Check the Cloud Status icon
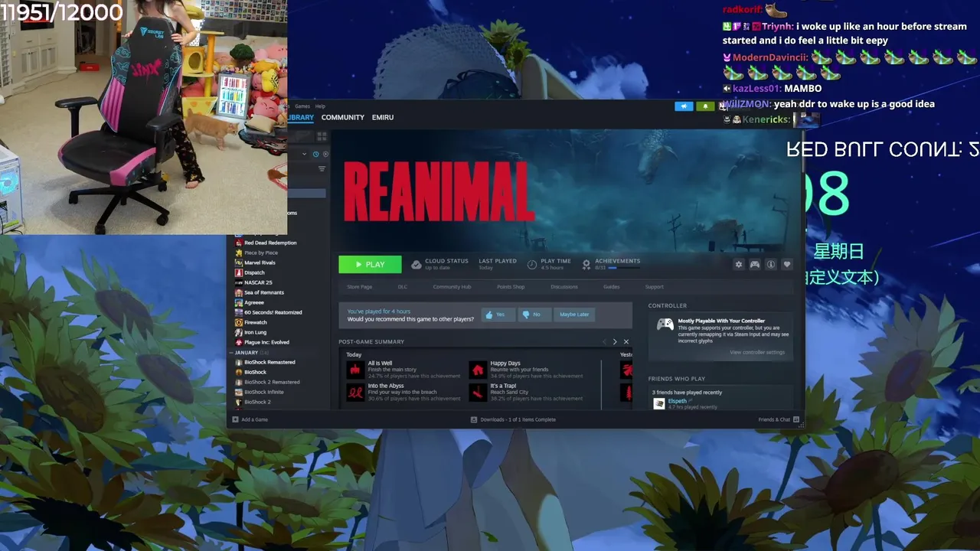The height and width of the screenshot is (551, 980). coord(416,264)
